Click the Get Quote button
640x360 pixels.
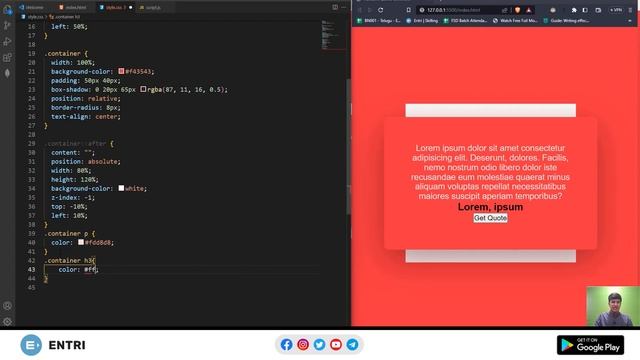(490, 218)
